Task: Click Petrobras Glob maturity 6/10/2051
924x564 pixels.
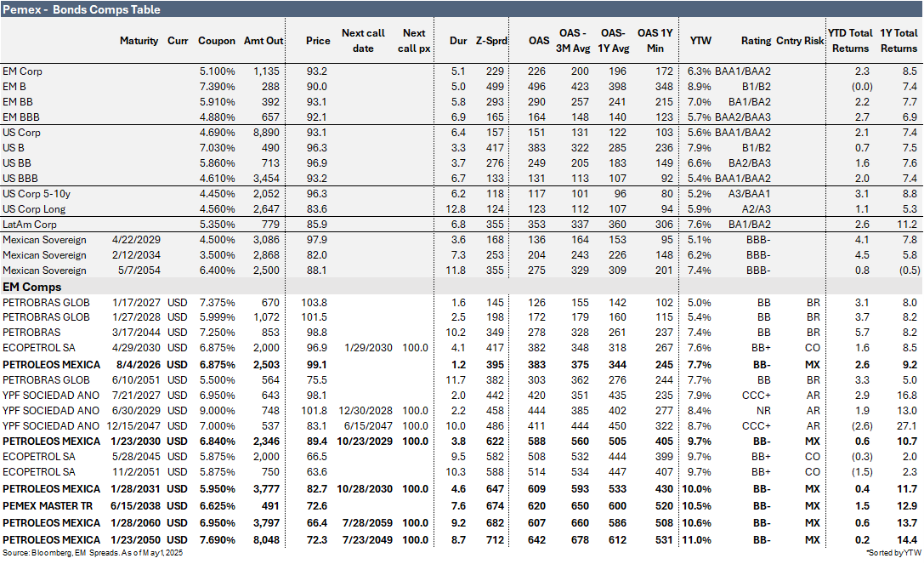Action: [x=136, y=380]
